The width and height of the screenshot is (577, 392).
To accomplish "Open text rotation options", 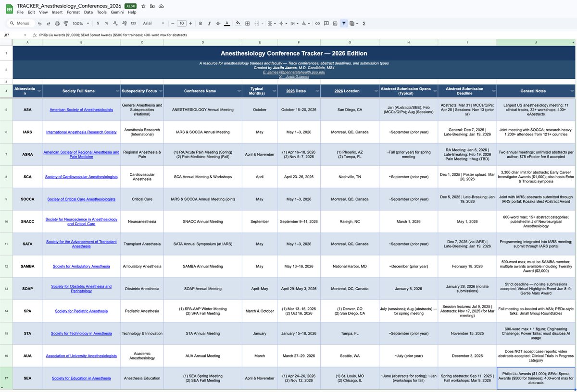I will (x=305, y=23).
